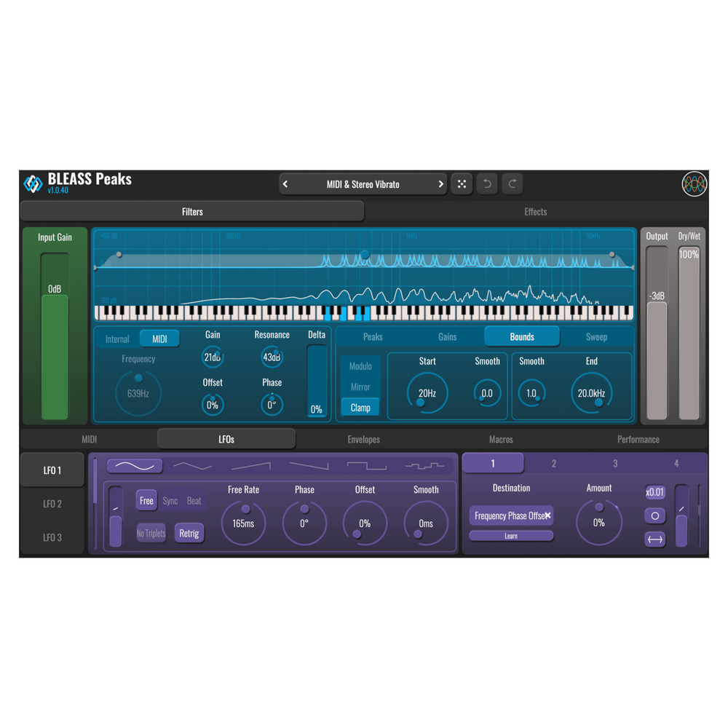
Task: Switch to the Peaks tab
Action: tap(373, 336)
